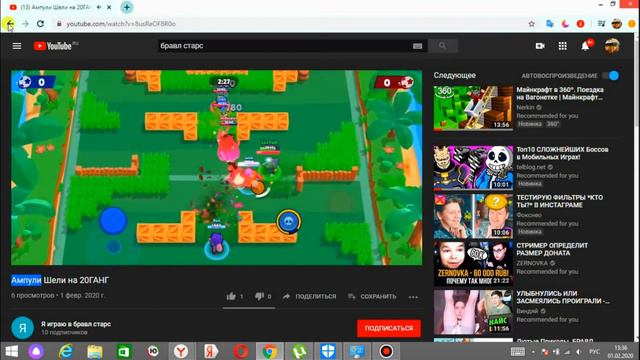The width and height of the screenshot is (640, 360).
Task: Open the Улыбнулись или засмеялись video title
Action: [x=563, y=297]
